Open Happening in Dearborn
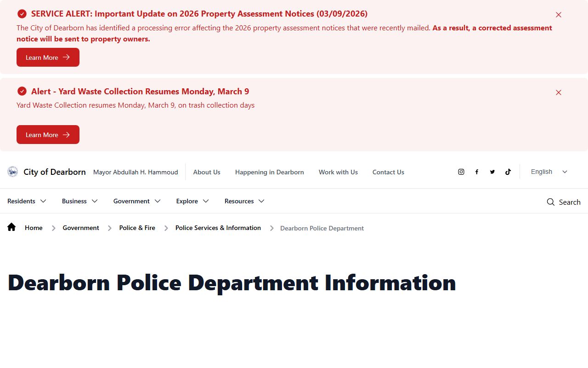This screenshot has height=368, width=588. coord(270,172)
